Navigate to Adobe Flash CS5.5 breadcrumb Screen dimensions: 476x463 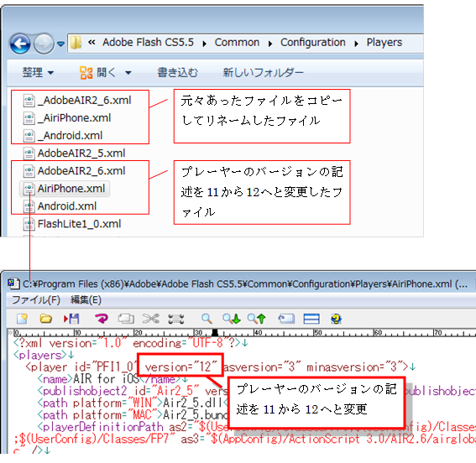pos(148,43)
